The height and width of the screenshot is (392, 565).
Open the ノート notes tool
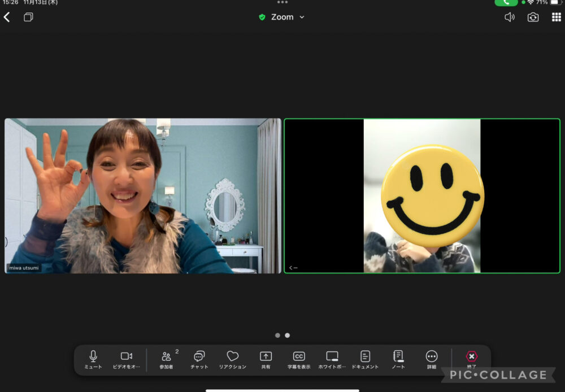(x=398, y=359)
